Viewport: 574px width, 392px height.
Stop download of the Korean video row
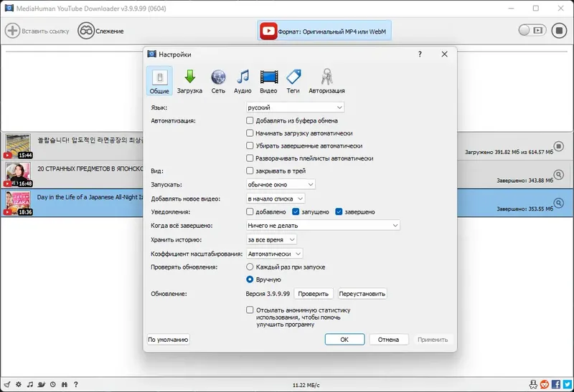pos(559,146)
